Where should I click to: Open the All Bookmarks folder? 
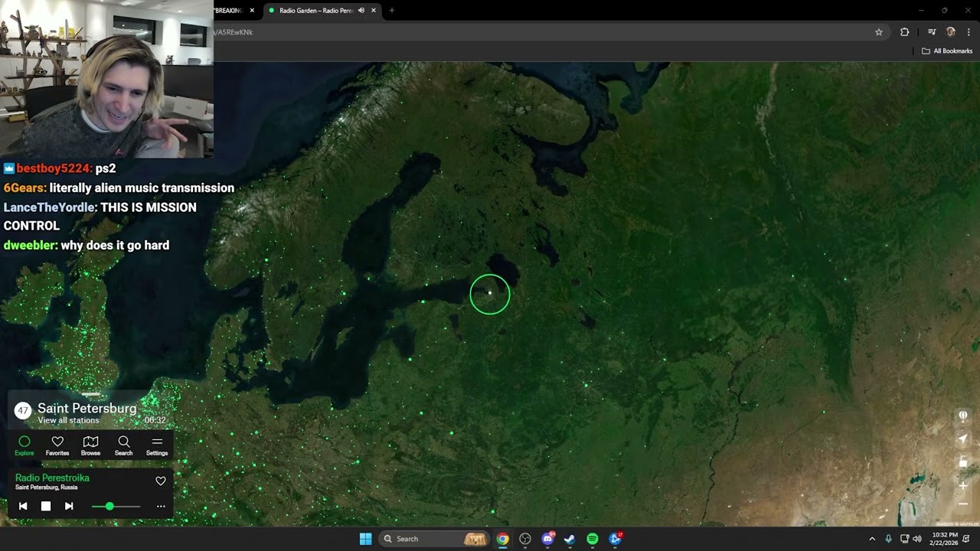[947, 51]
